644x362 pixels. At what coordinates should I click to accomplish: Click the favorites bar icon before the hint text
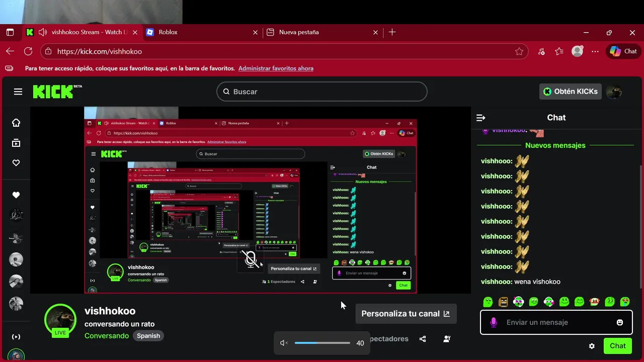point(10,68)
